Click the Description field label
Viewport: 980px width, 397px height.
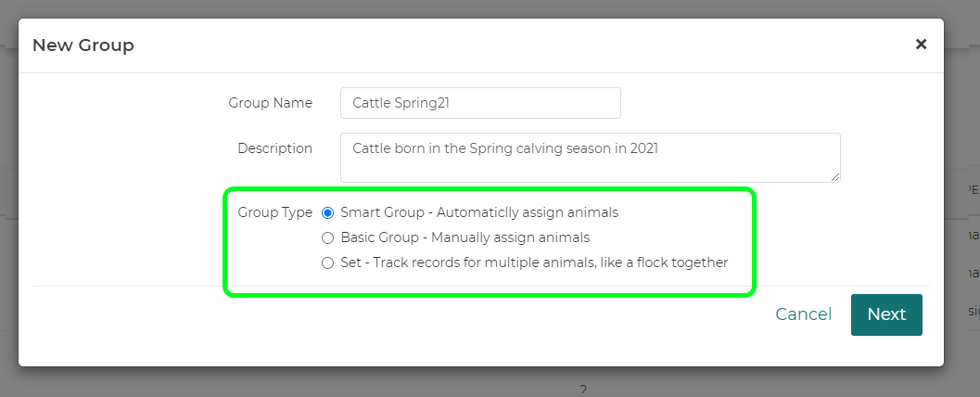[x=274, y=148]
